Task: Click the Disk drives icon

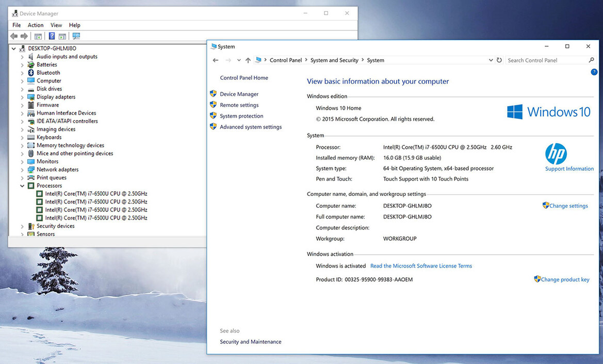Action: tap(31, 89)
